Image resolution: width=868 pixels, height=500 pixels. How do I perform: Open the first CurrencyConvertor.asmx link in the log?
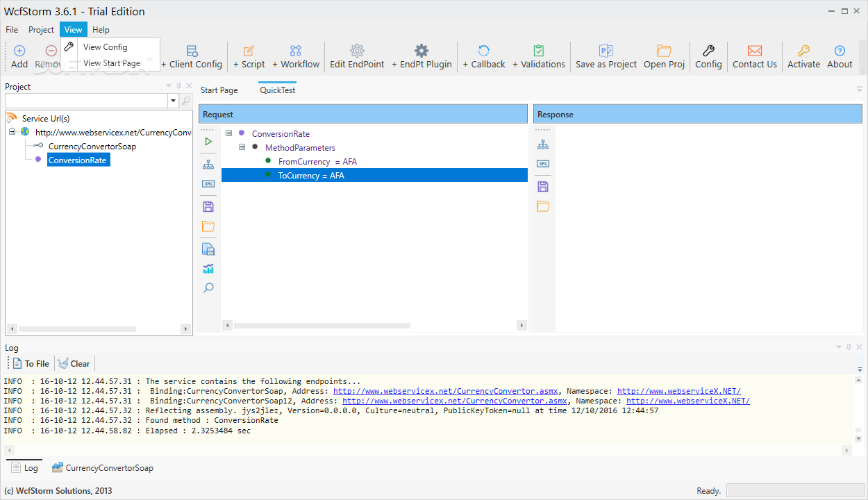446,391
